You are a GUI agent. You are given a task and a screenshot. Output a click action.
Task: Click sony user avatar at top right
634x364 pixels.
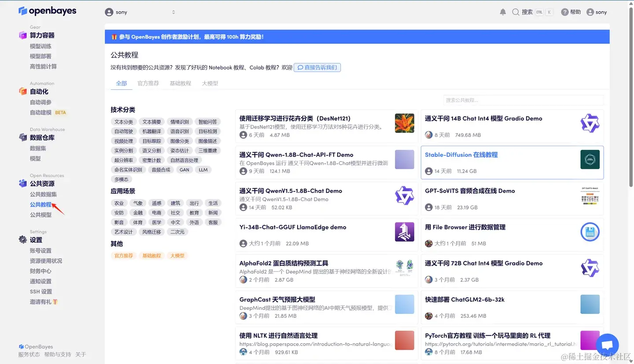pyautogui.click(x=590, y=12)
